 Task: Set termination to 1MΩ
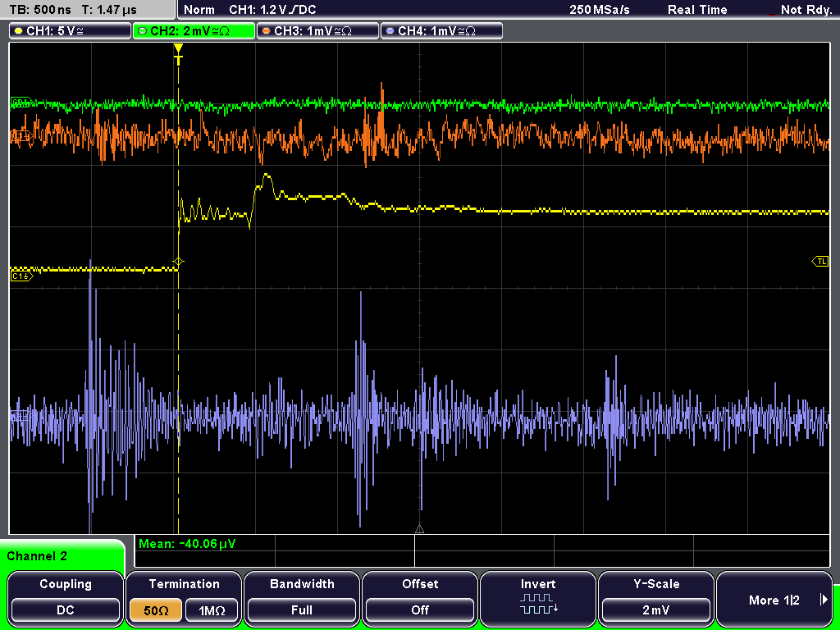[x=212, y=610]
